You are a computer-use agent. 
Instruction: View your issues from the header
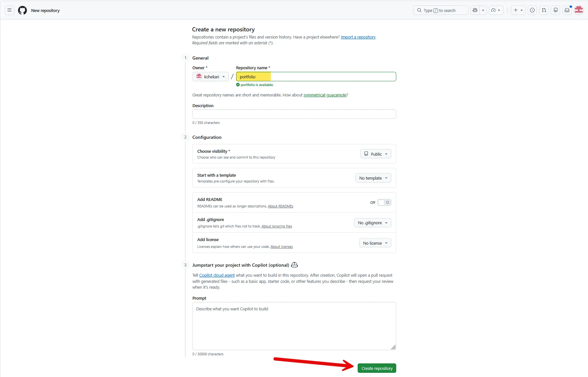point(532,10)
